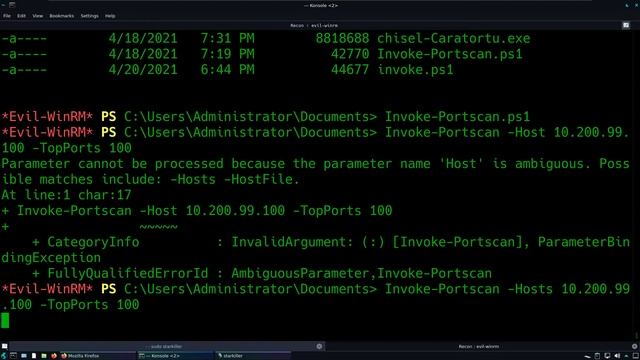Open file manager from taskbar quick-launch
Screen dimensions: 640x360
point(24,356)
